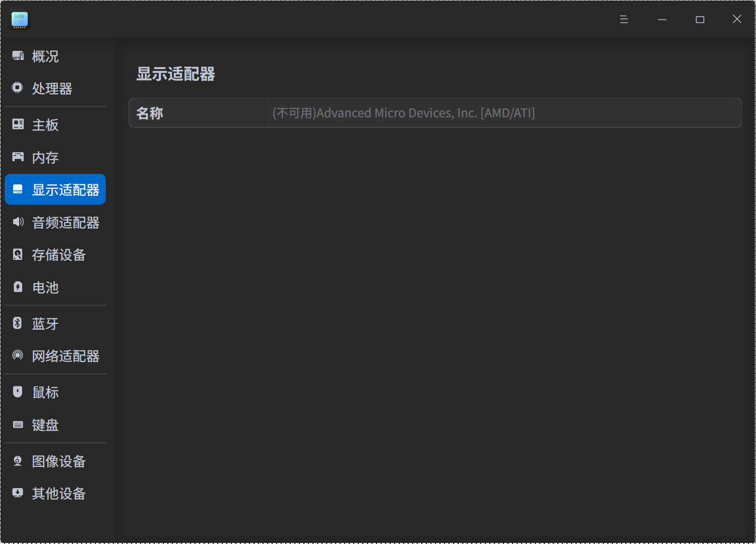The width and height of the screenshot is (756, 544).
Task: Click the 名称 label next to GPU name
Action: tap(149, 113)
